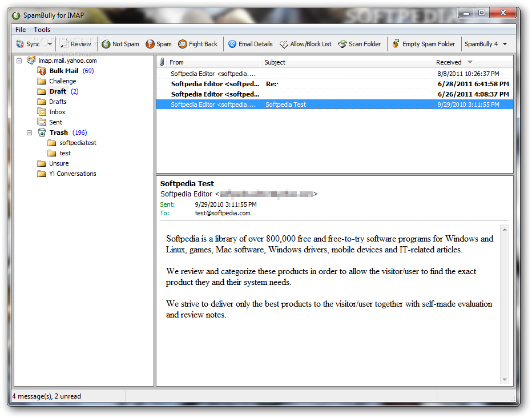Click the Bulk Mail folder icon

[x=42, y=71]
